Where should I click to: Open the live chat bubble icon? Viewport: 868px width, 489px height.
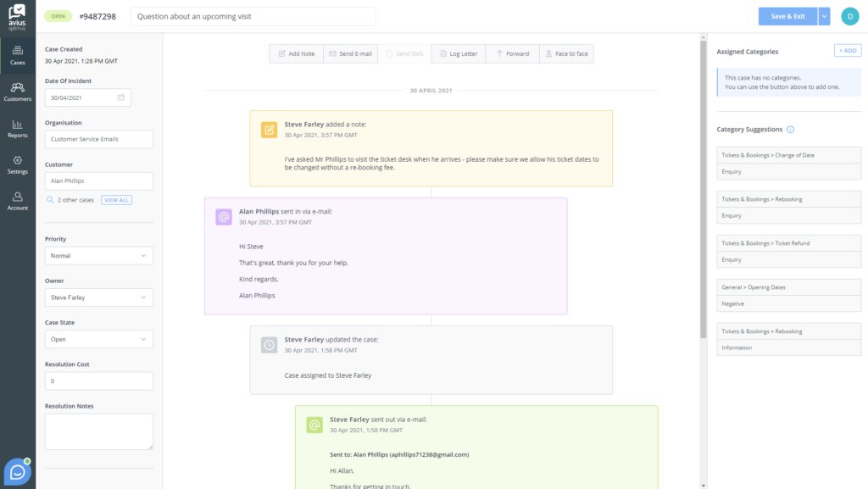coord(17,471)
